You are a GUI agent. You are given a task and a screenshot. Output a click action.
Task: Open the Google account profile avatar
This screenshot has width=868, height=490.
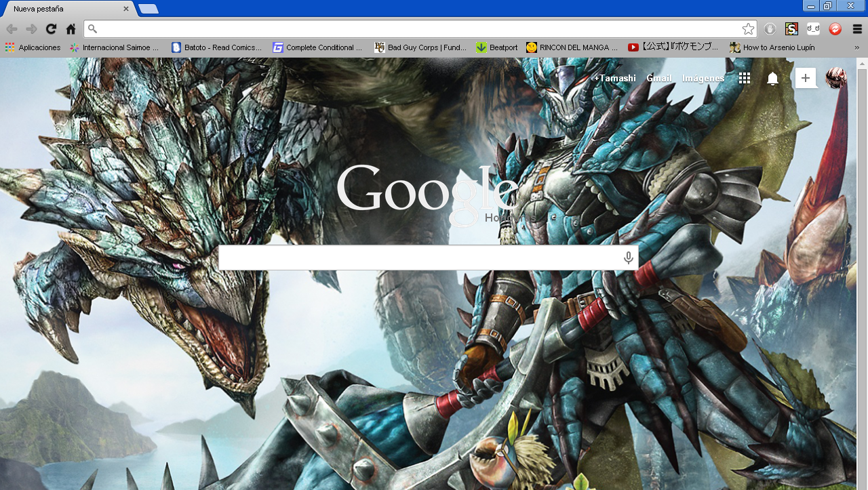pyautogui.click(x=835, y=78)
